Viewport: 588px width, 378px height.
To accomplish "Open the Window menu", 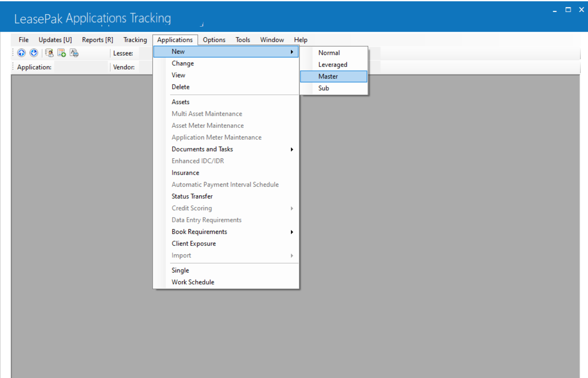I will point(272,40).
